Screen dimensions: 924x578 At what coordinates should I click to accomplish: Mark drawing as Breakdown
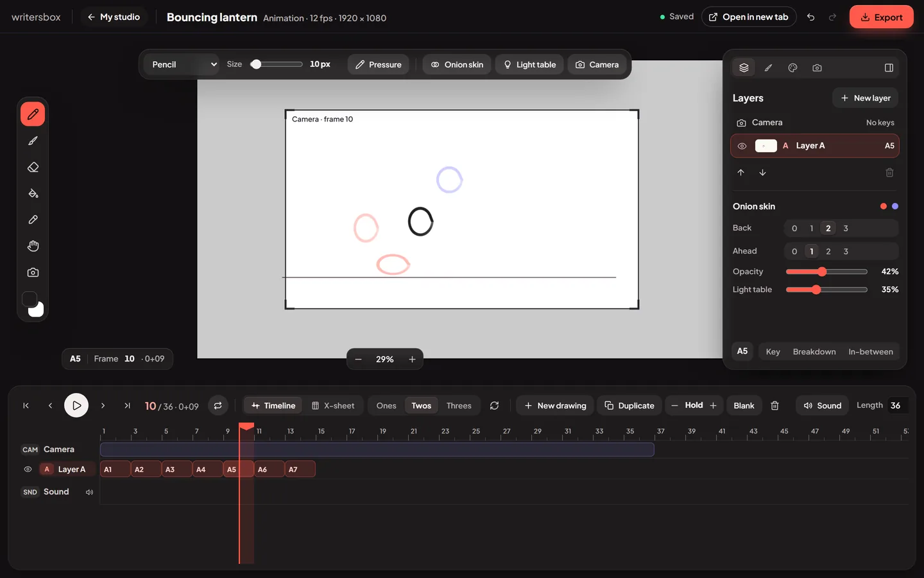[x=814, y=351]
